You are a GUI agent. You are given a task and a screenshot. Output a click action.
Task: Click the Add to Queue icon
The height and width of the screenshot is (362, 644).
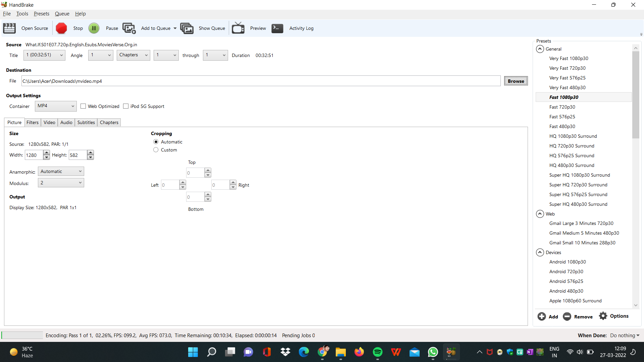coord(129,28)
